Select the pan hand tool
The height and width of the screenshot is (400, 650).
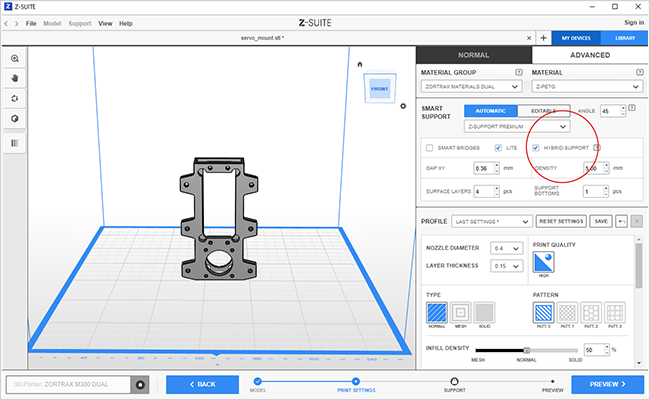(x=15, y=78)
